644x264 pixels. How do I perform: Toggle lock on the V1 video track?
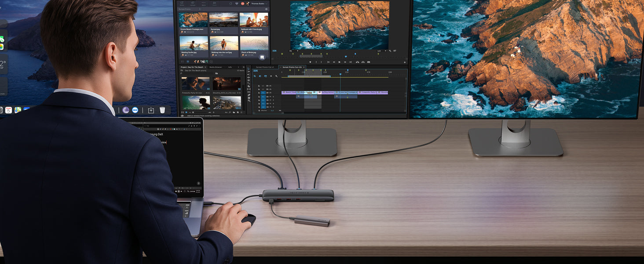(x=259, y=93)
